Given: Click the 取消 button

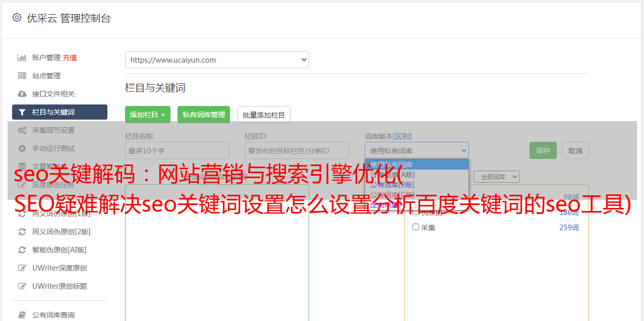Looking at the screenshot, I should pos(575,150).
